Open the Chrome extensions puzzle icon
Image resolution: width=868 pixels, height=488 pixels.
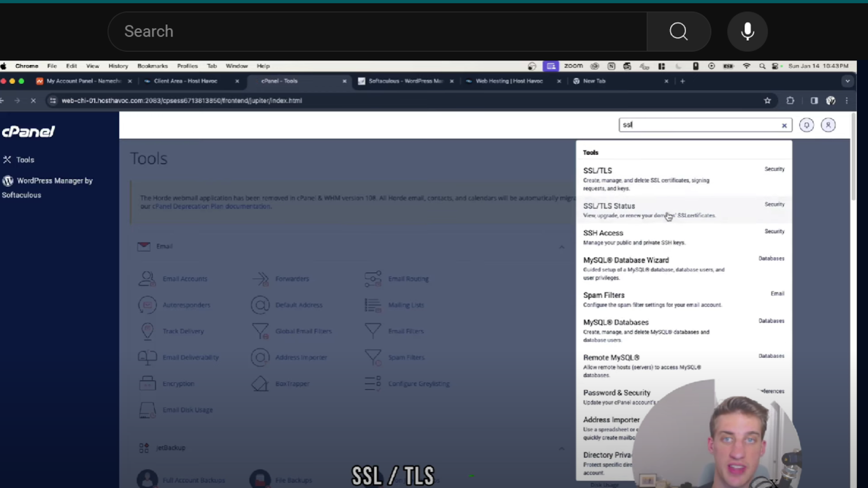790,101
